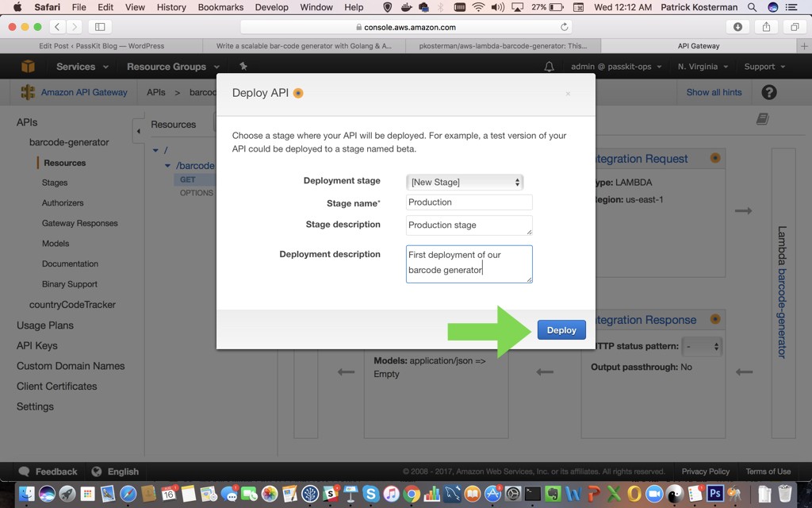Open the HTTP status pattern dropdown
Viewport: 812px width, 508px height.
click(702, 346)
